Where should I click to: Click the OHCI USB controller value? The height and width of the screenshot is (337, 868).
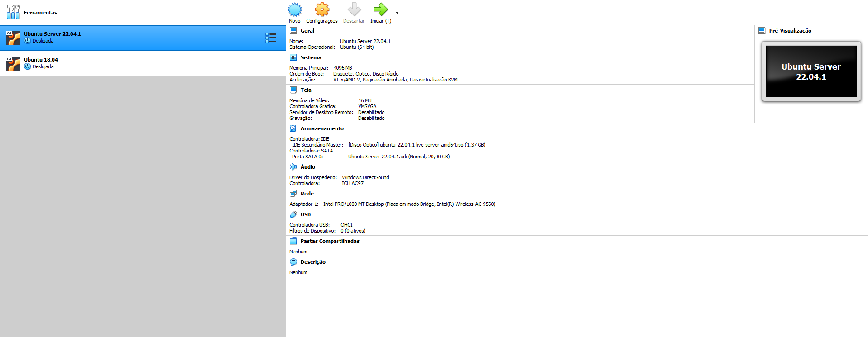pyautogui.click(x=346, y=225)
